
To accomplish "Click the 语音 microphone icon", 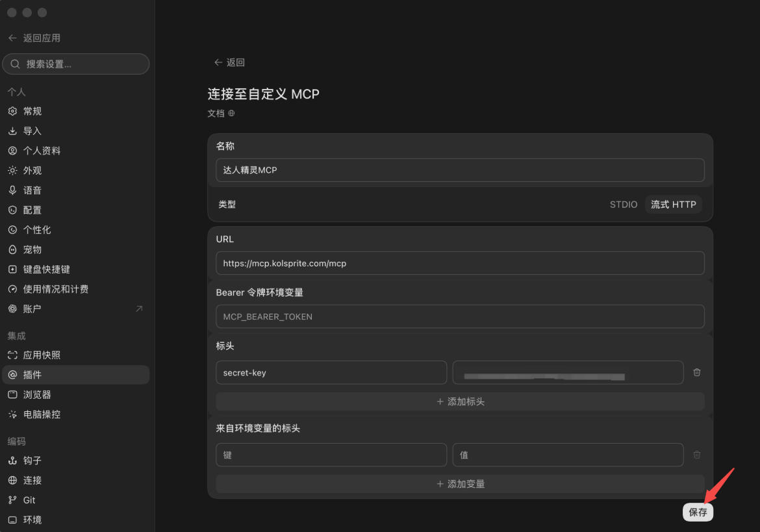I will tap(12, 190).
